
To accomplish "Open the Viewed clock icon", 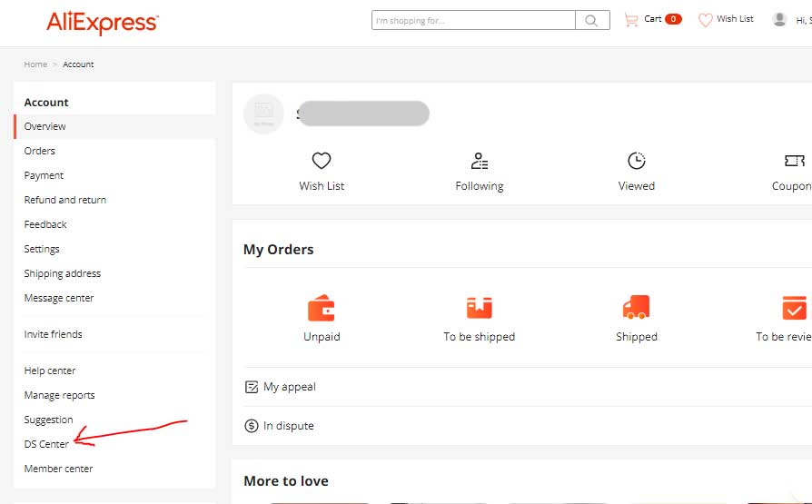I will pos(637,161).
